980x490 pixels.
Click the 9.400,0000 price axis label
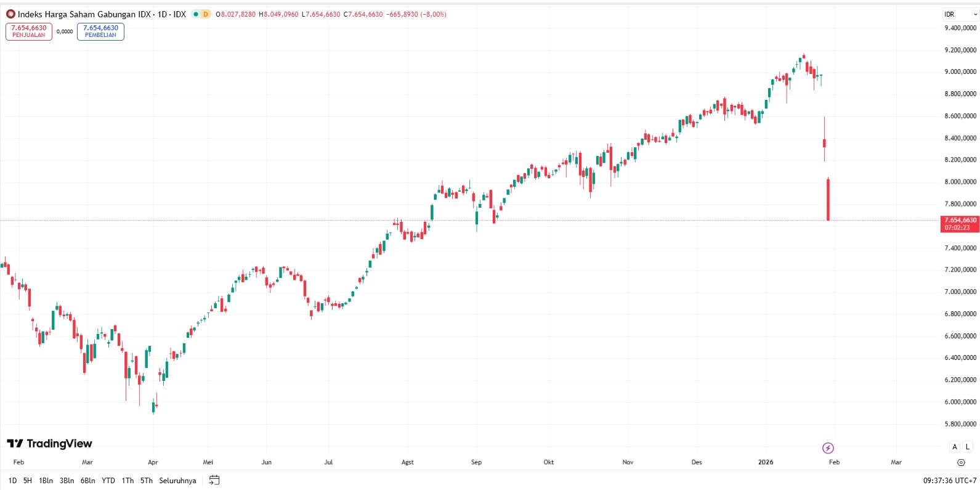coord(960,28)
